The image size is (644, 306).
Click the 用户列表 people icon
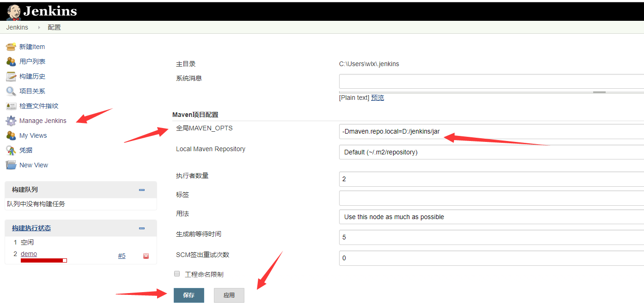point(11,61)
